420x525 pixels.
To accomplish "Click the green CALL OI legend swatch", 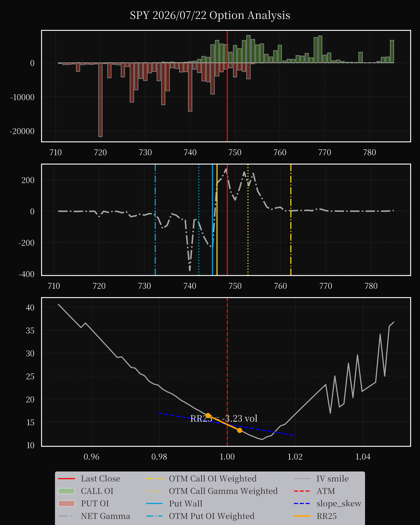I will (66, 491).
